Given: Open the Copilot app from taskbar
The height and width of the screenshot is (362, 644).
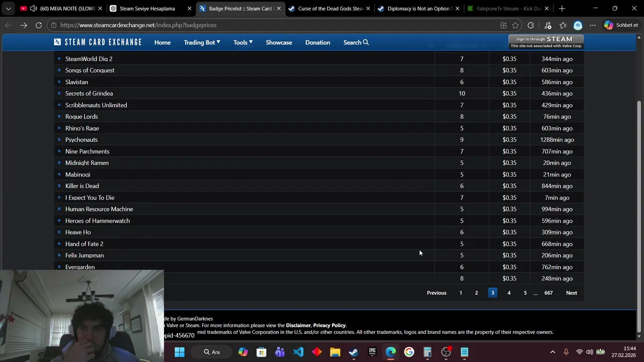Looking at the screenshot, I should click(x=243, y=352).
